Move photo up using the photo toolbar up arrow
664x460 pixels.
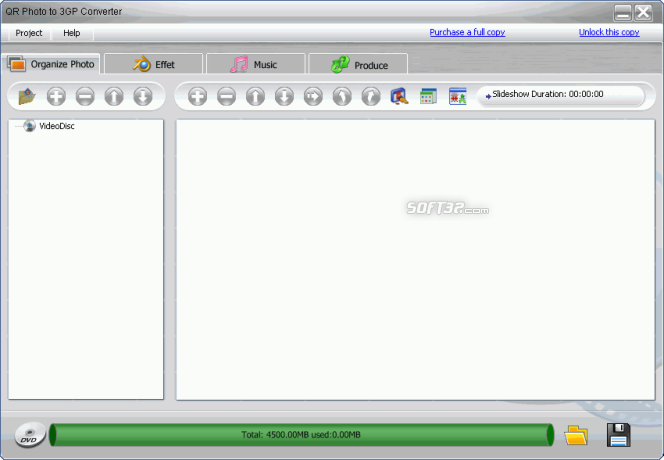coord(255,96)
